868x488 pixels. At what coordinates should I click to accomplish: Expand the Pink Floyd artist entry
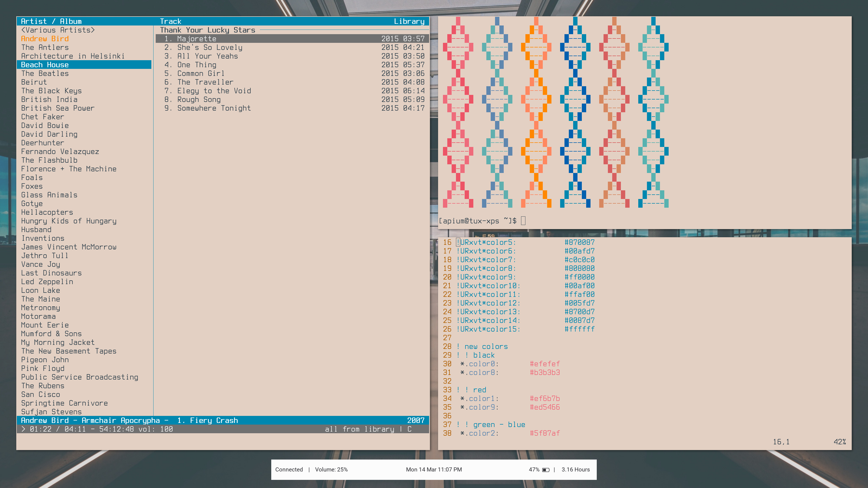(43, 368)
